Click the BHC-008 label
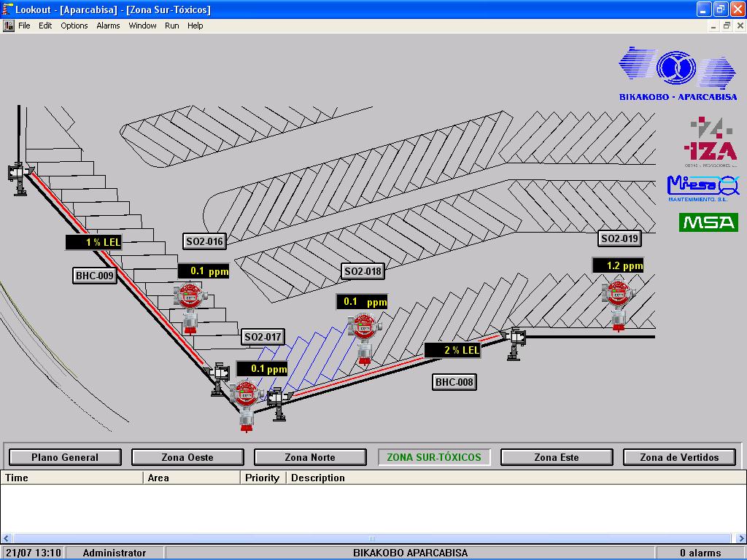747x560 pixels. 454,382
